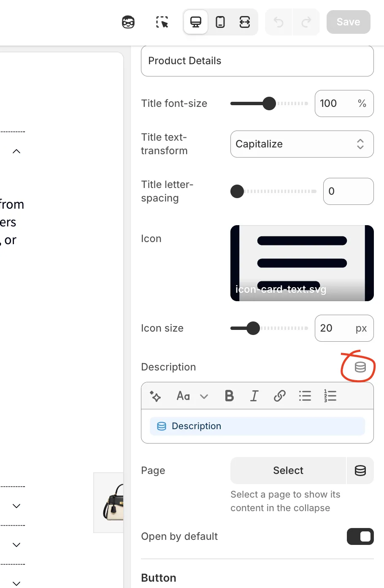Image resolution: width=384 pixels, height=588 pixels.
Task: Click the AI generate text sparkle icon
Action: click(155, 396)
